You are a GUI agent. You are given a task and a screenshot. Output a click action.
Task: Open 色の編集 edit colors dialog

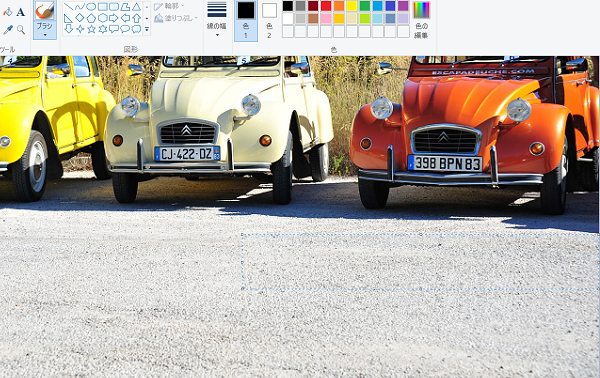(x=421, y=21)
